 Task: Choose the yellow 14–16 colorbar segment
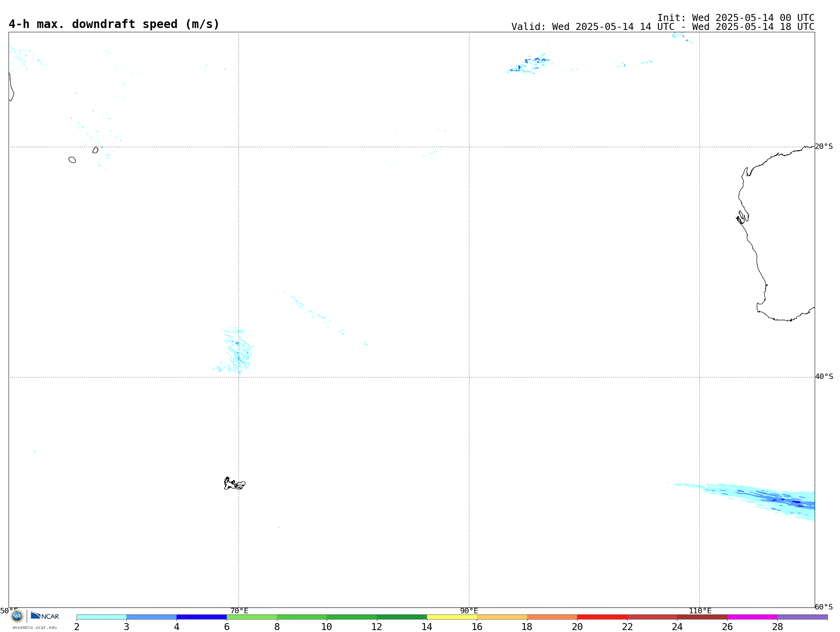(x=452, y=617)
